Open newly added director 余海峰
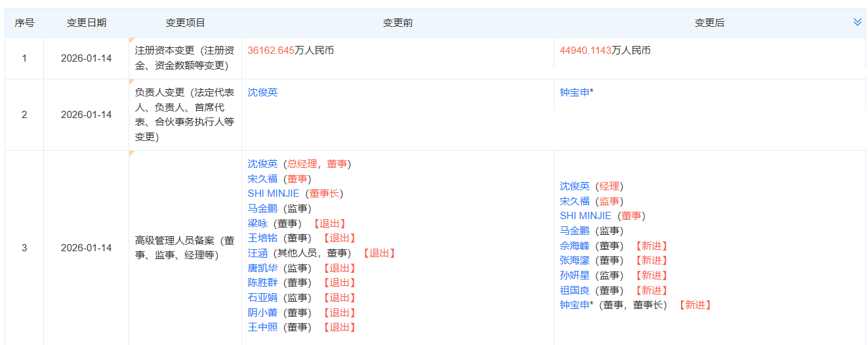Image resolution: width=868 pixels, height=345 pixels. coord(575,246)
